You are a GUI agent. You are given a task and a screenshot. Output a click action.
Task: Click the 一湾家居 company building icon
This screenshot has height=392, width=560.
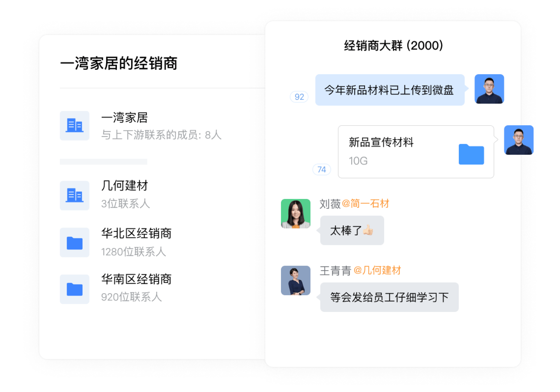pyautogui.click(x=74, y=126)
